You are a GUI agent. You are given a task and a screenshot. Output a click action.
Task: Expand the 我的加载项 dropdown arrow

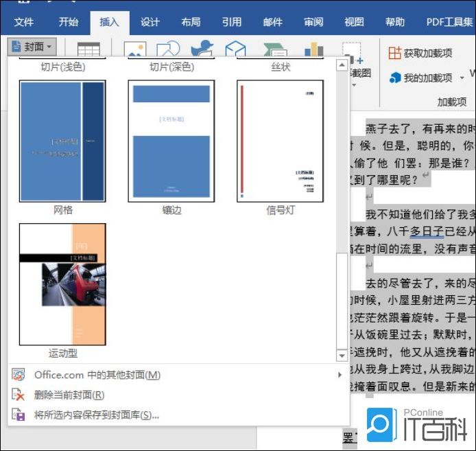coord(462,78)
